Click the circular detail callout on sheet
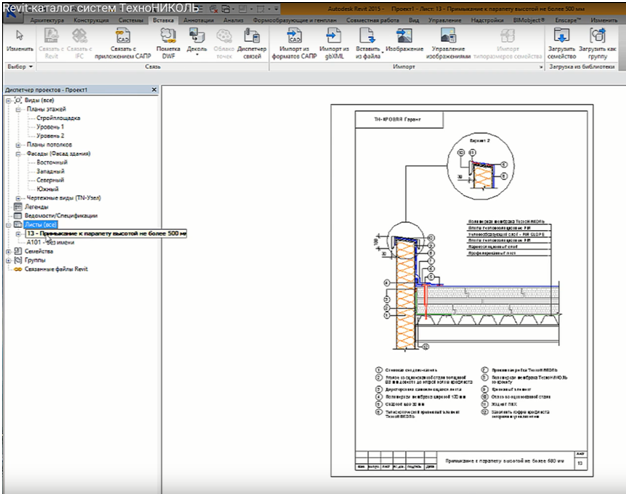Viewport: 628px width, 496px height. [480, 166]
